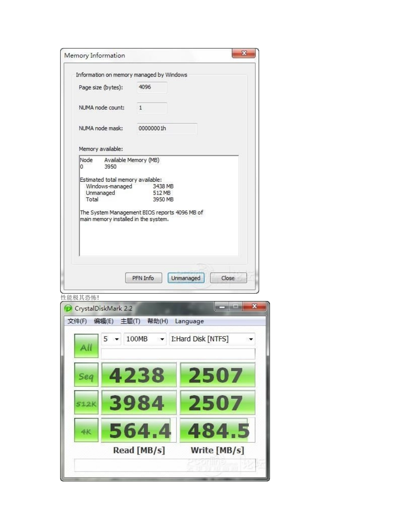The image size is (411, 532).
Task: Open the 主题(T) menu
Action: point(130,321)
